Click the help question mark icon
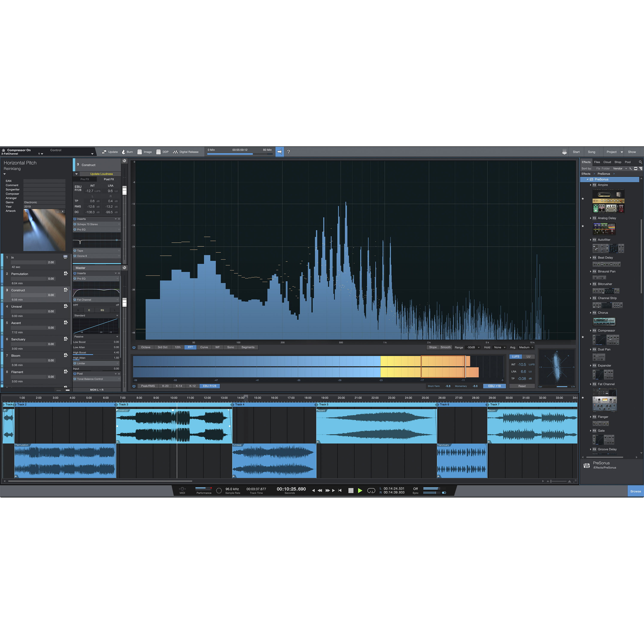The width and height of the screenshot is (644, 644). 289,152
